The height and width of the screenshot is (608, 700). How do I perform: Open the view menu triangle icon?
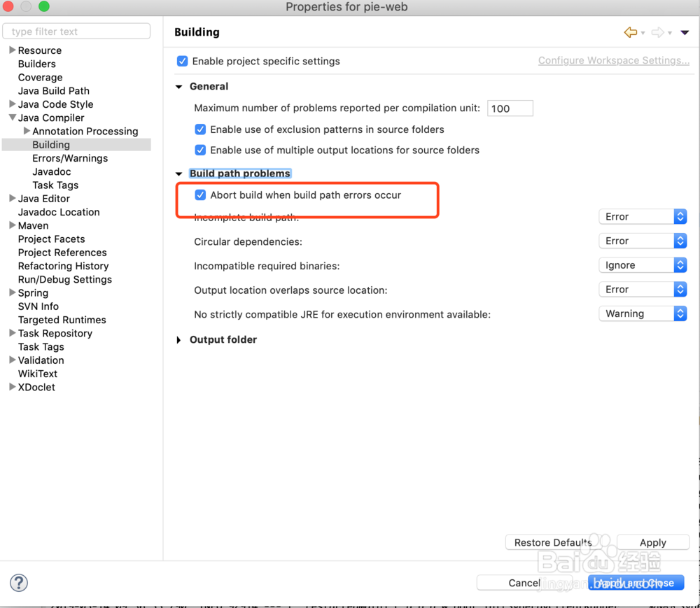(685, 33)
